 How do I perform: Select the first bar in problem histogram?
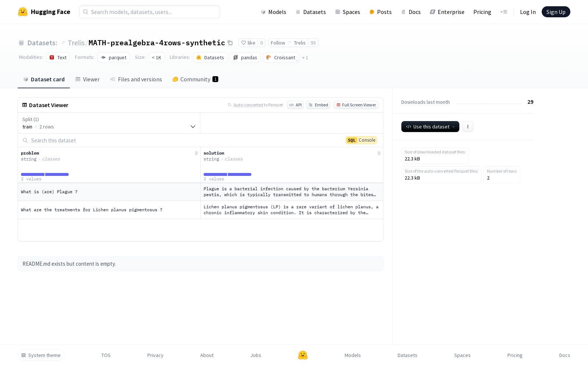[33, 174]
